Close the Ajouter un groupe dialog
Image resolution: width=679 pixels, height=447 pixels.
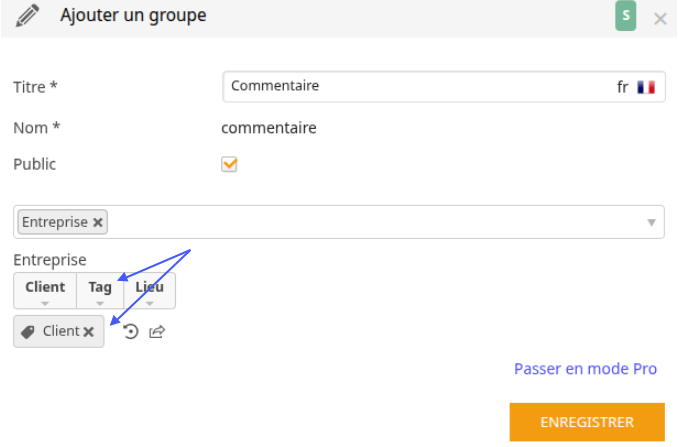660,19
